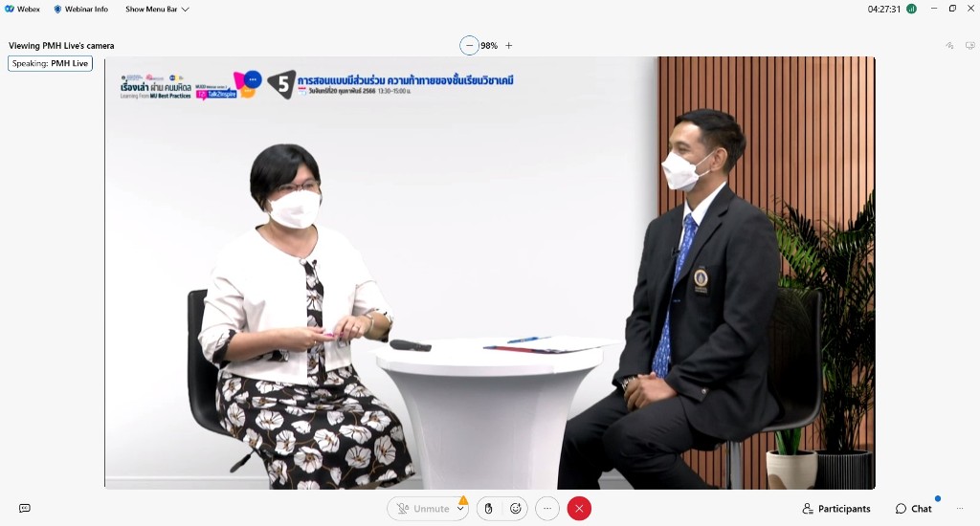
Task: Zoom in with the plus button
Action: click(x=509, y=46)
